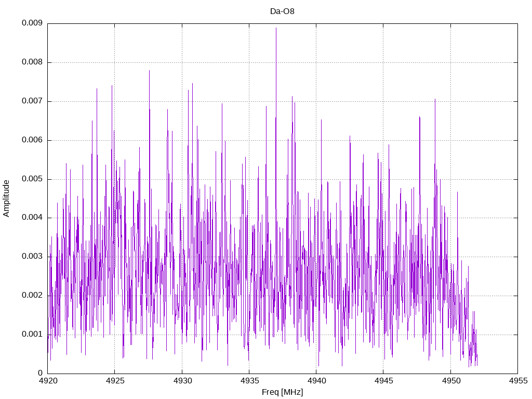The width and height of the screenshot is (532, 399).
Task: Click the 0.007 y-axis tick label
Action: (32, 101)
